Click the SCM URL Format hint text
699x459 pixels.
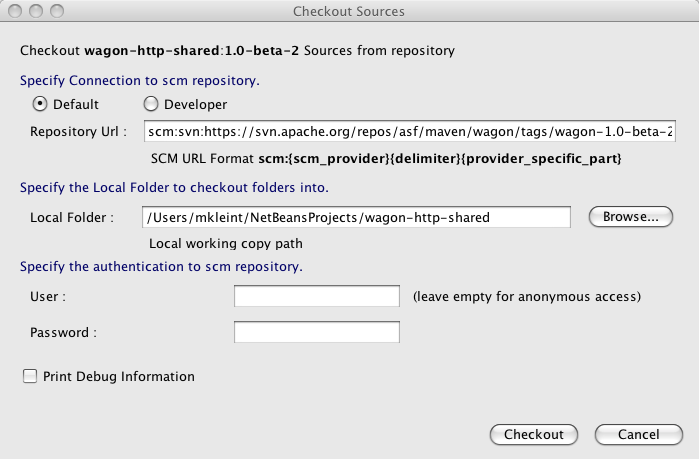386,159
